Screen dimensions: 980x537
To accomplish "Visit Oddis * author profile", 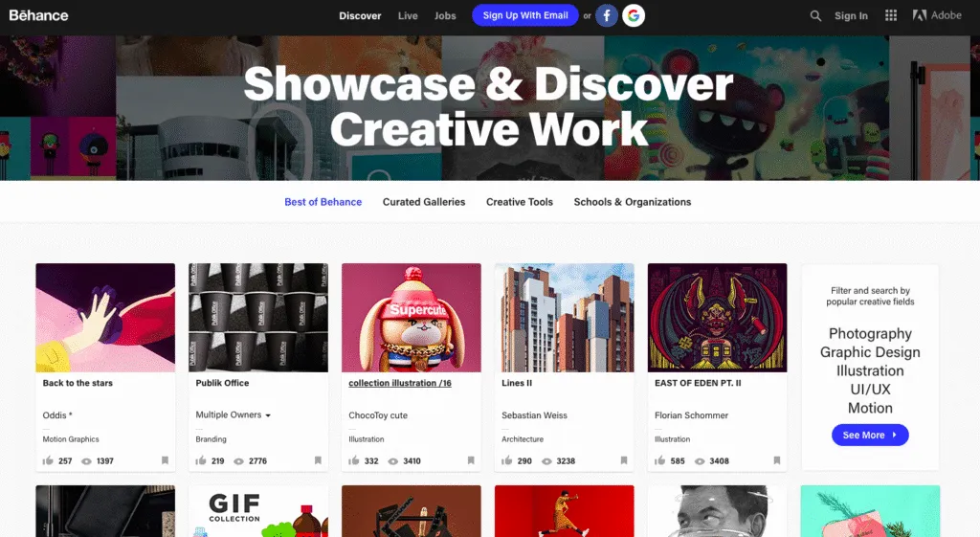I will click(57, 415).
